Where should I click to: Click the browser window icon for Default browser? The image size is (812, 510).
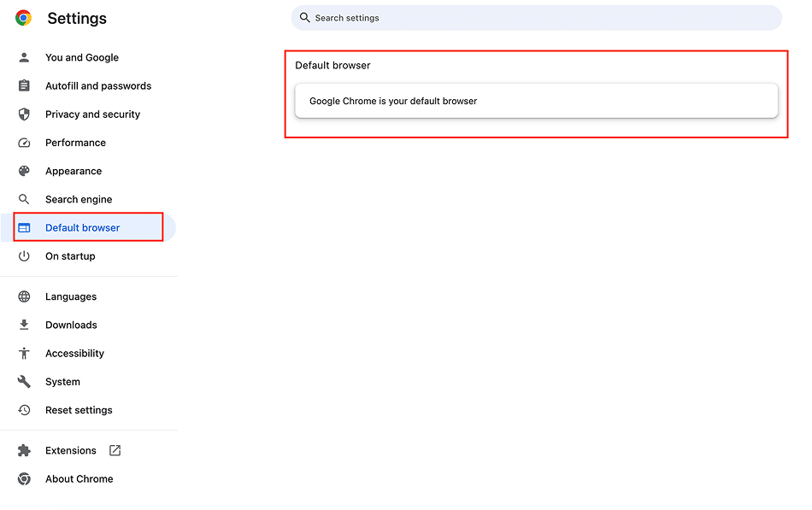pos(24,228)
